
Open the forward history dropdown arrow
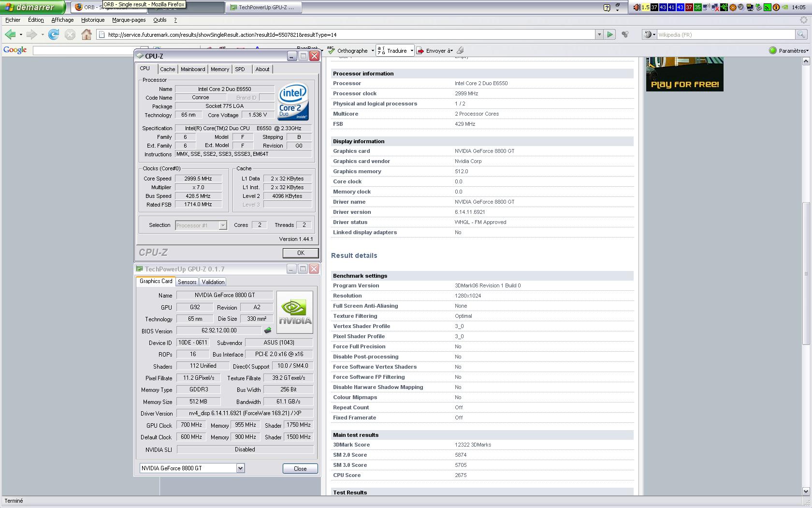click(x=43, y=35)
